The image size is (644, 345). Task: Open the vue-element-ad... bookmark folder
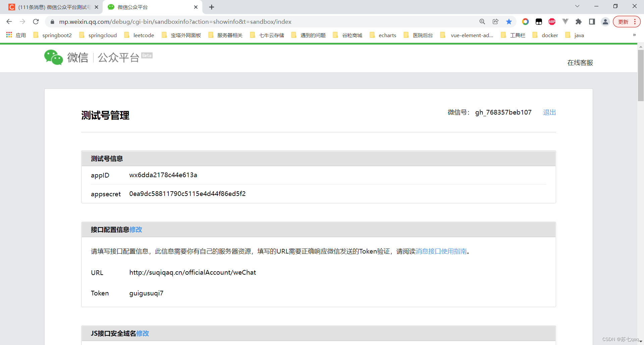click(467, 35)
